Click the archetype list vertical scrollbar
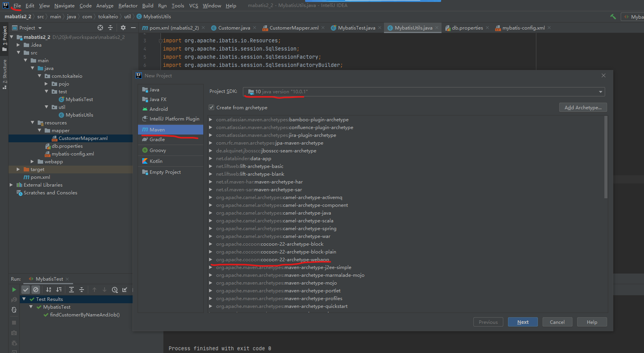Viewport: 644px width, 353px height. pyautogui.click(x=606, y=157)
